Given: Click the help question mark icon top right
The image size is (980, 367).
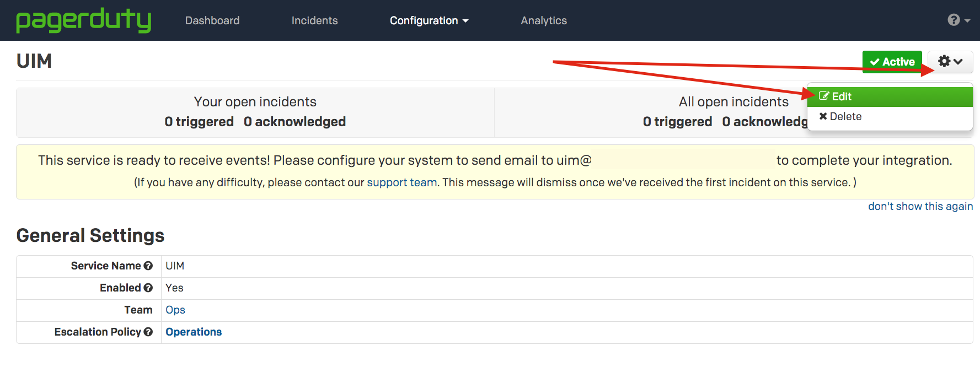Looking at the screenshot, I should click(954, 20).
